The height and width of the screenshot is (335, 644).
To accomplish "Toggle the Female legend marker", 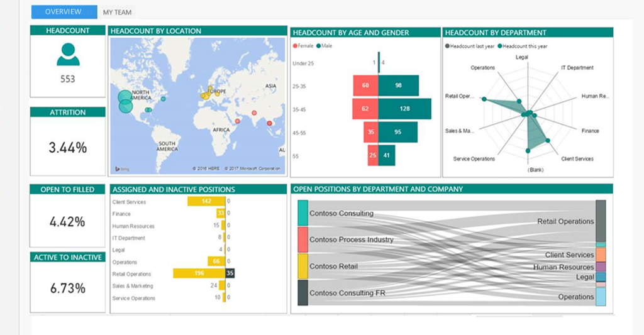I will pyautogui.click(x=295, y=46).
